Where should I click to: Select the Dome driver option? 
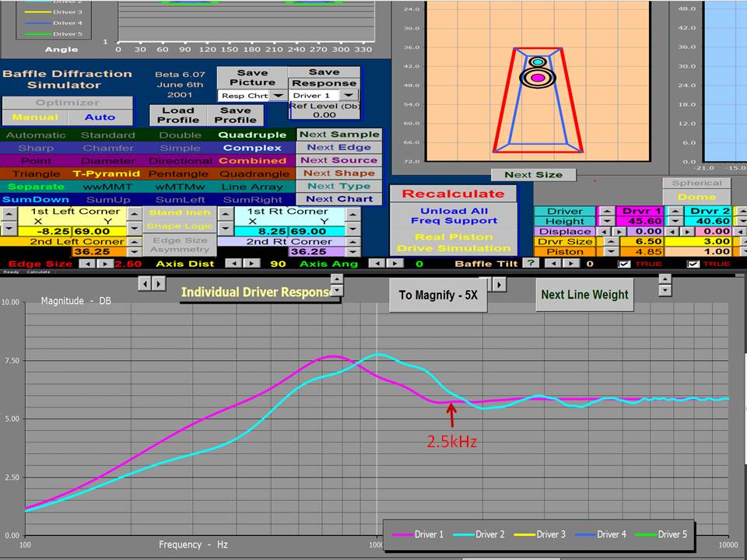[x=697, y=197]
